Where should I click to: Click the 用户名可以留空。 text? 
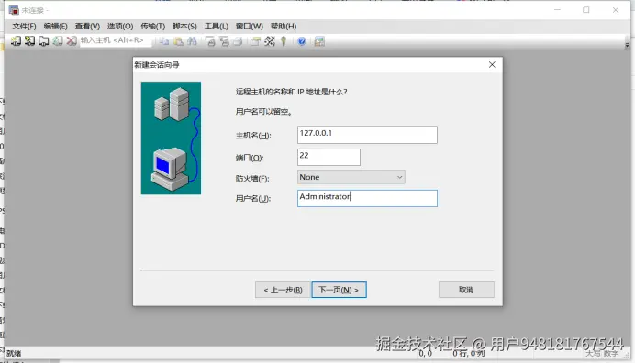(x=263, y=112)
